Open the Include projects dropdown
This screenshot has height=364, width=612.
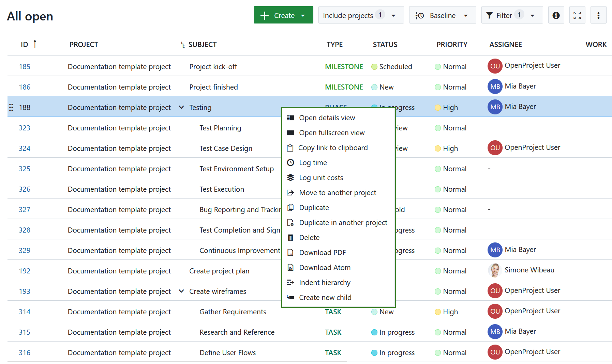coord(394,15)
